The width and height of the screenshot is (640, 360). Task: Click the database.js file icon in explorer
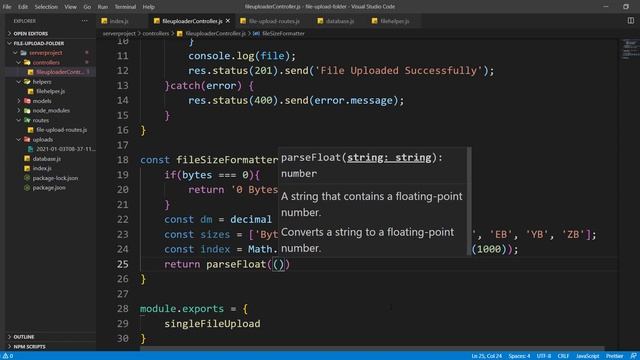pyautogui.click(x=27, y=158)
